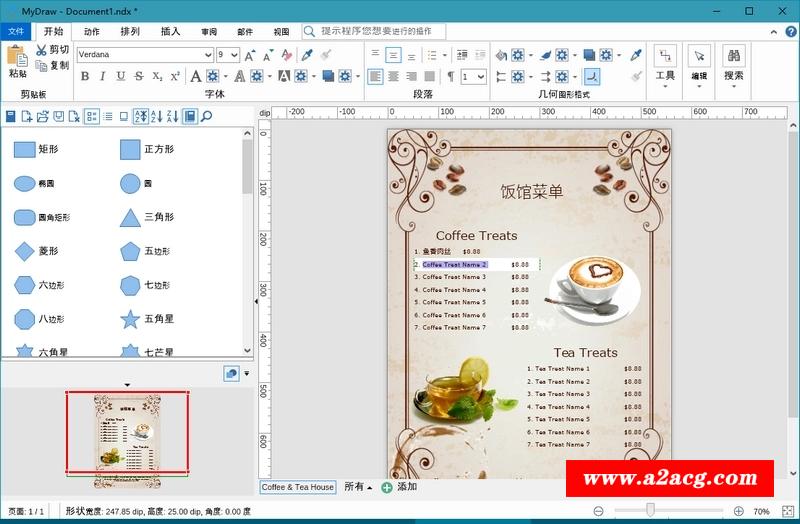Image resolution: width=800 pixels, height=524 pixels.
Task: Open the binoculars Search (搜索) tool
Action: (733, 56)
